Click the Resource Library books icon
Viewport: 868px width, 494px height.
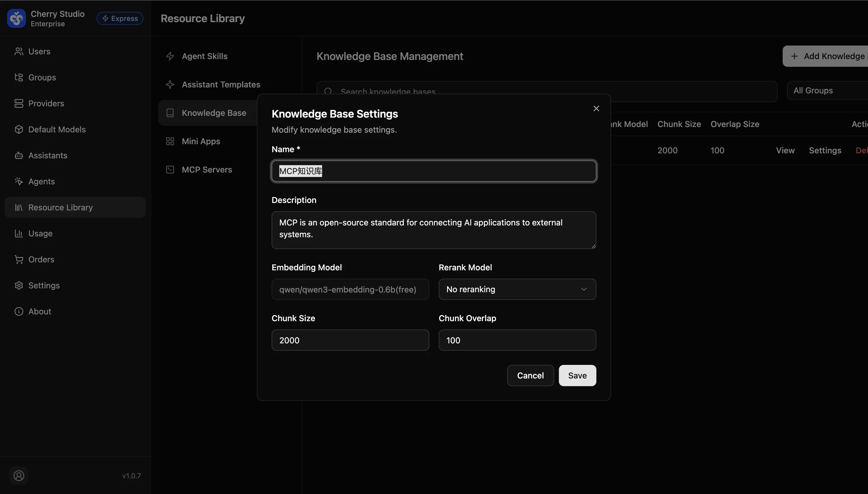click(x=19, y=207)
